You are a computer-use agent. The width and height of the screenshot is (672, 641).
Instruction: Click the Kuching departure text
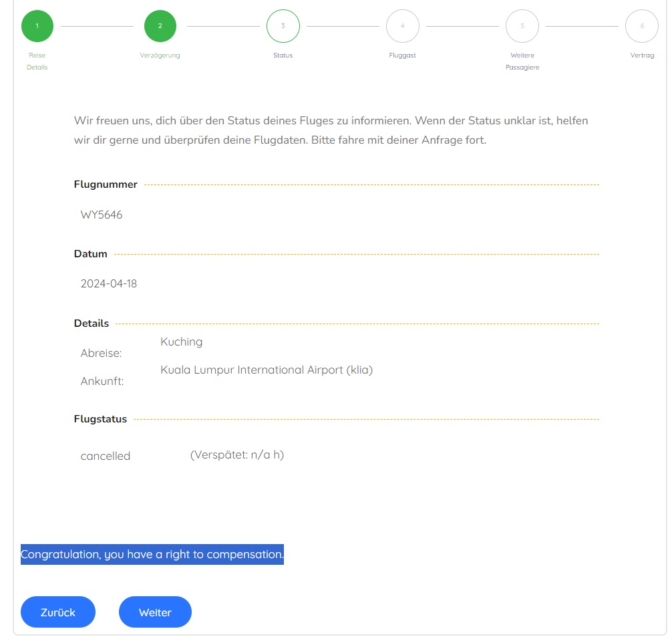tap(181, 342)
